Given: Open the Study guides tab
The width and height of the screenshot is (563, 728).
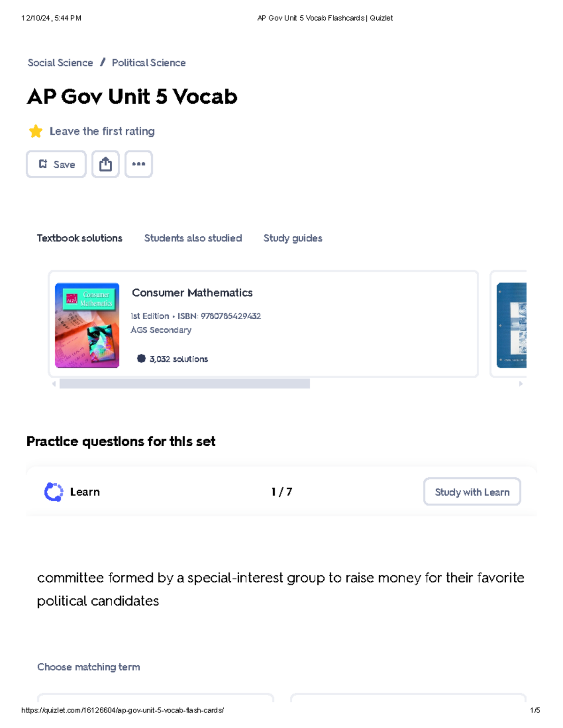Looking at the screenshot, I should [292, 238].
